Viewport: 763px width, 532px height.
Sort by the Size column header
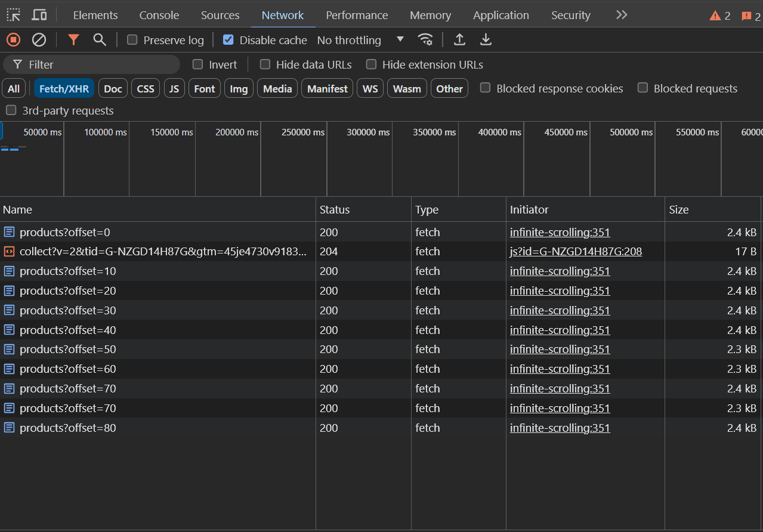coord(713,209)
